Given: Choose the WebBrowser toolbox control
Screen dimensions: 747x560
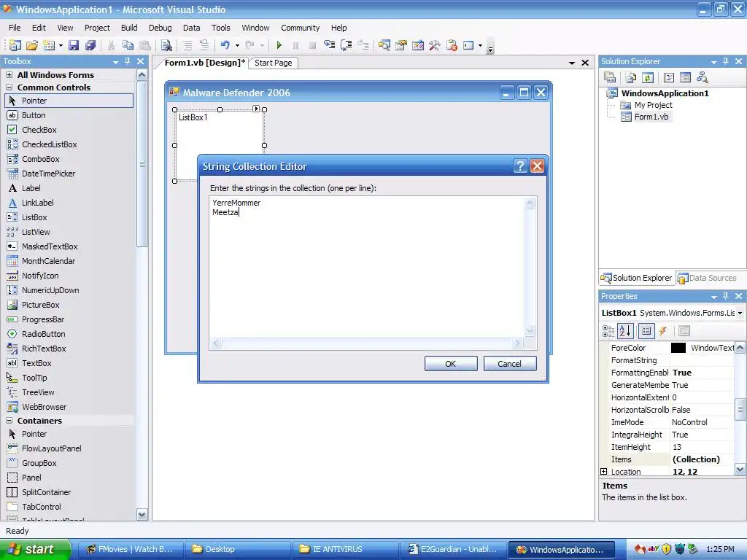Looking at the screenshot, I should click(44, 407).
